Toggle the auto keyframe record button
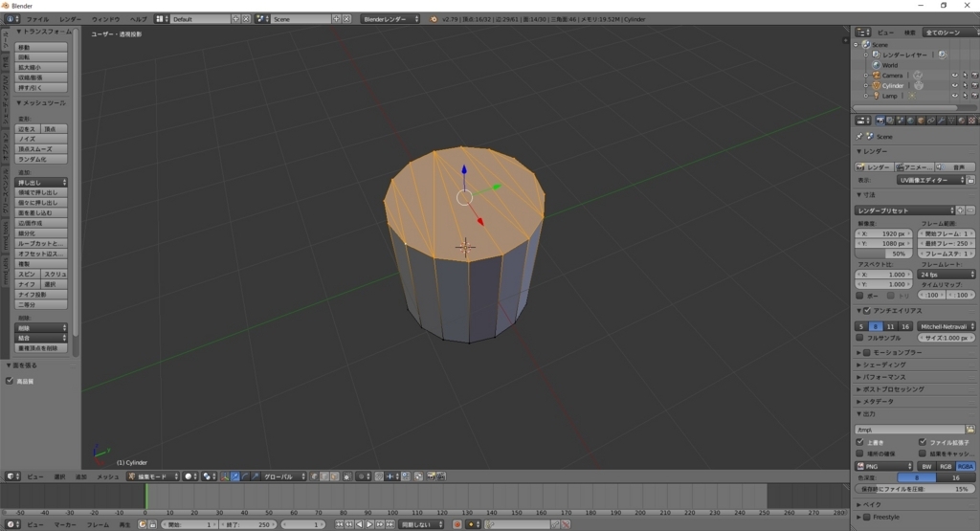Screen dimensions: 980x531 tap(457, 524)
